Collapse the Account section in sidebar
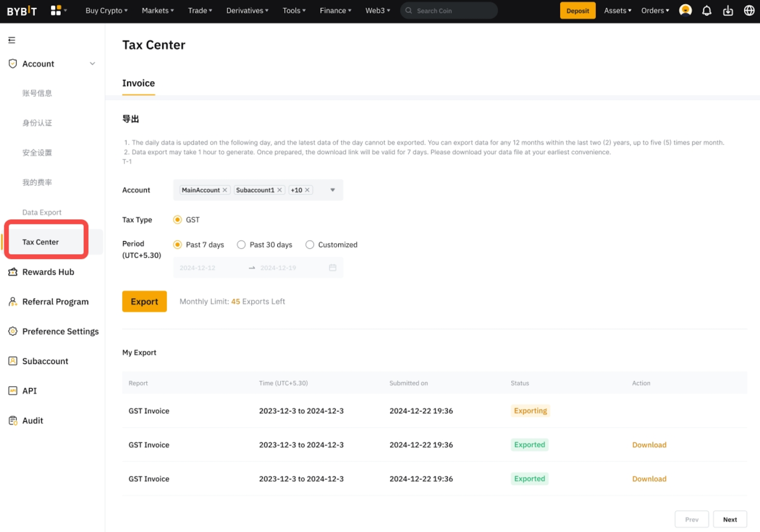The width and height of the screenshot is (760, 532). click(93, 64)
